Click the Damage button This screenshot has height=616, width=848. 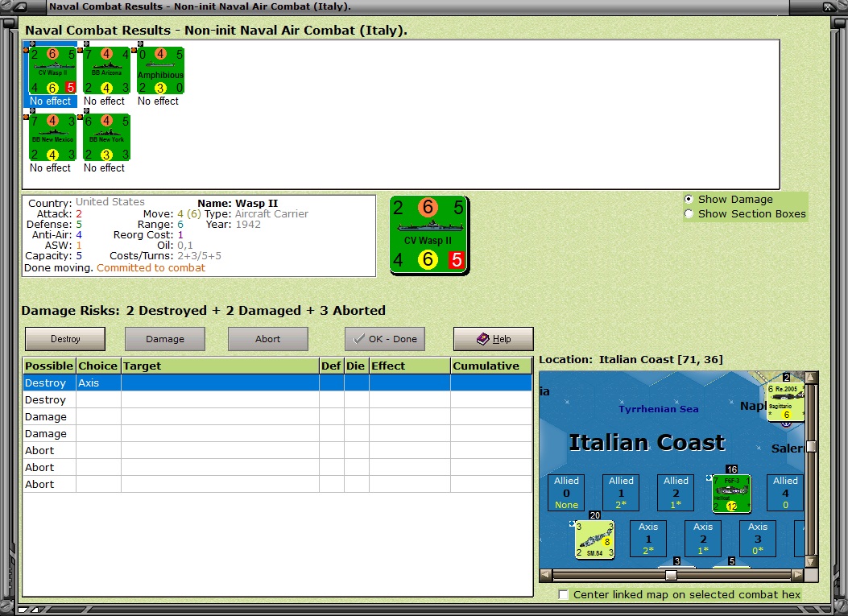tap(165, 339)
